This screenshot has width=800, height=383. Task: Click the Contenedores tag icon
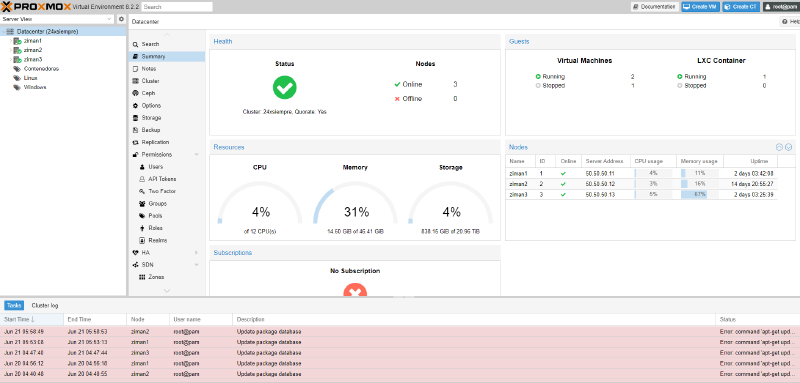pyautogui.click(x=17, y=68)
